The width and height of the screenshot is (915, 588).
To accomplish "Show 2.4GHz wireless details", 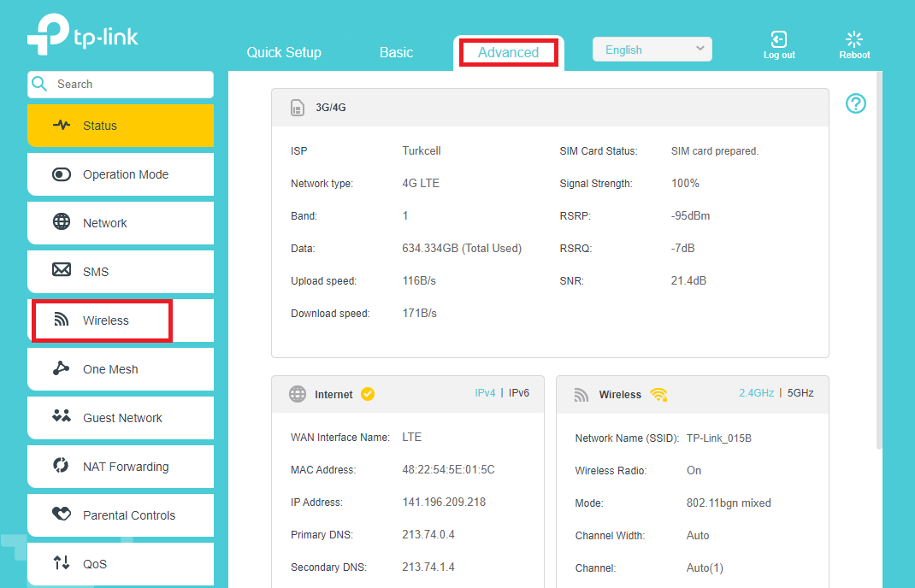I will (x=756, y=393).
